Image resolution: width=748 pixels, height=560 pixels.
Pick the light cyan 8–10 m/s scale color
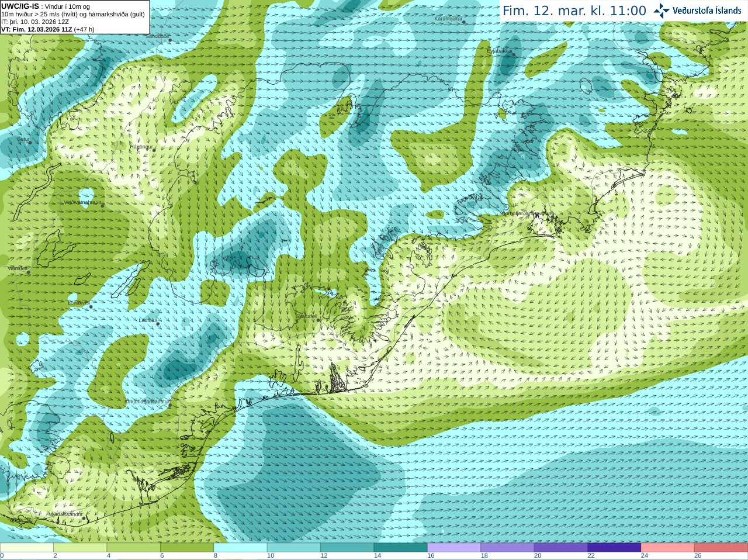click(240, 548)
